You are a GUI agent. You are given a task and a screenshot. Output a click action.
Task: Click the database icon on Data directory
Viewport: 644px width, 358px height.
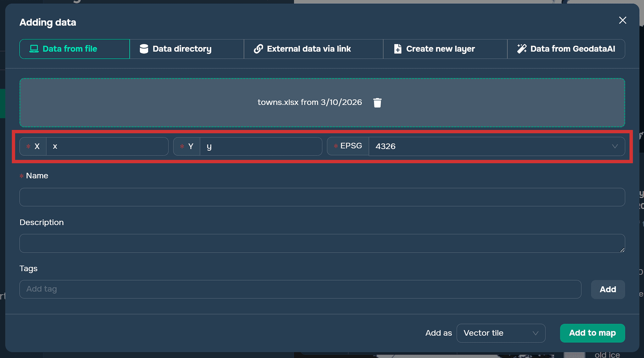coord(144,49)
